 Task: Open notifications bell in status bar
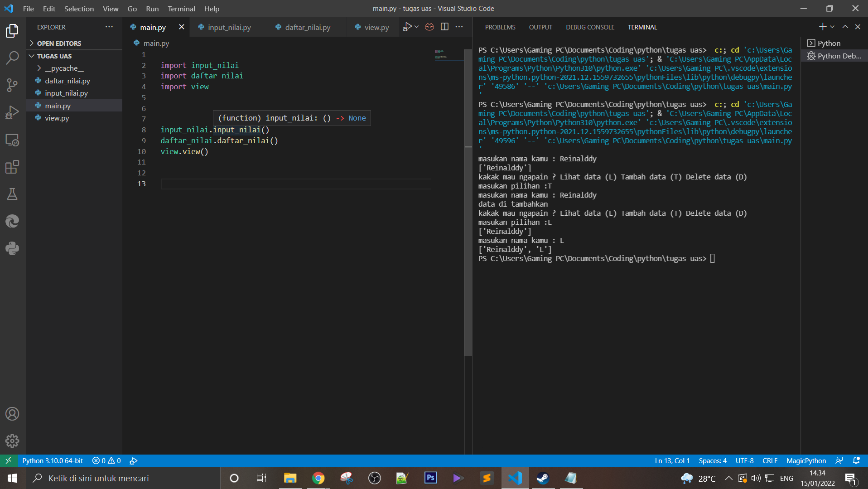(x=856, y=460)
